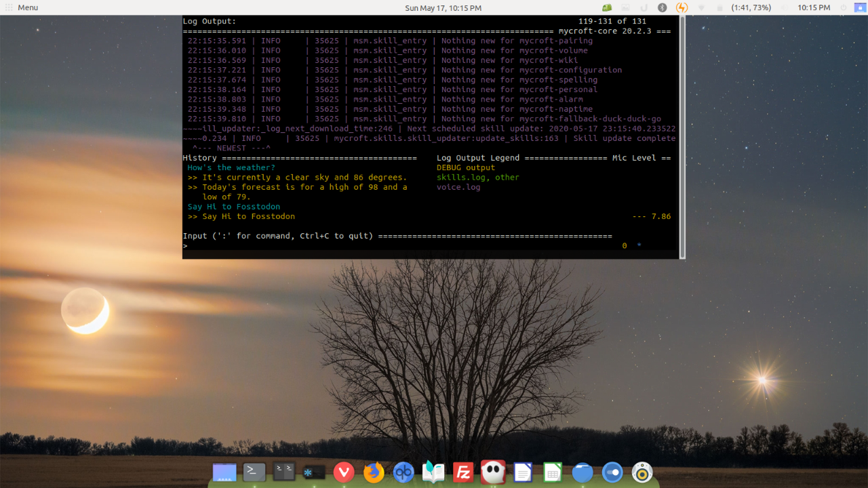The height and width of the screenshot is (488, 868).
Task: Open the split-pane terminal dock icon
Action: click(284, 472)
